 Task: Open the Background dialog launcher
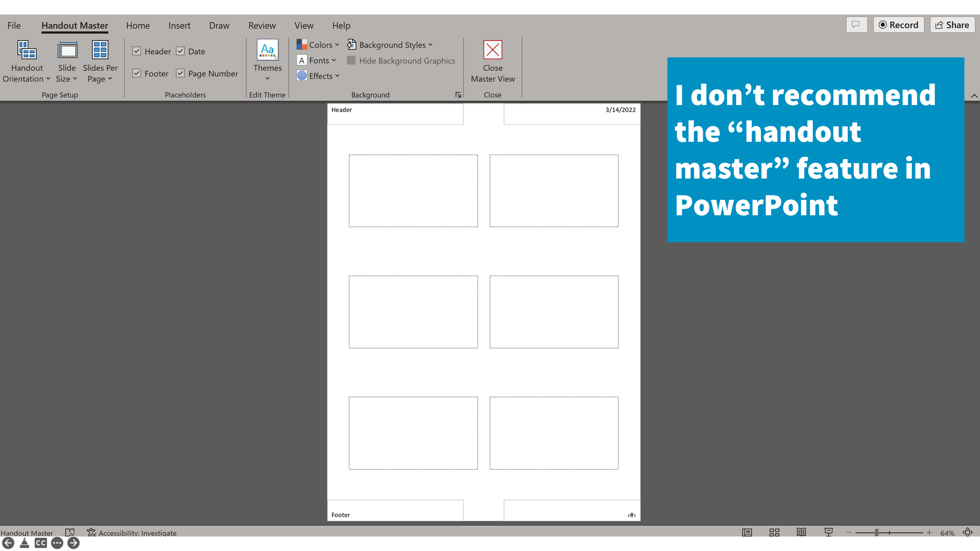[458, 95]
